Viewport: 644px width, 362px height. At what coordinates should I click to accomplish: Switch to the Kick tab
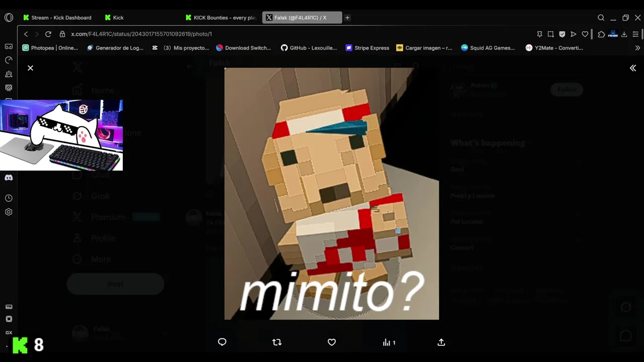[x=141, y=18]
